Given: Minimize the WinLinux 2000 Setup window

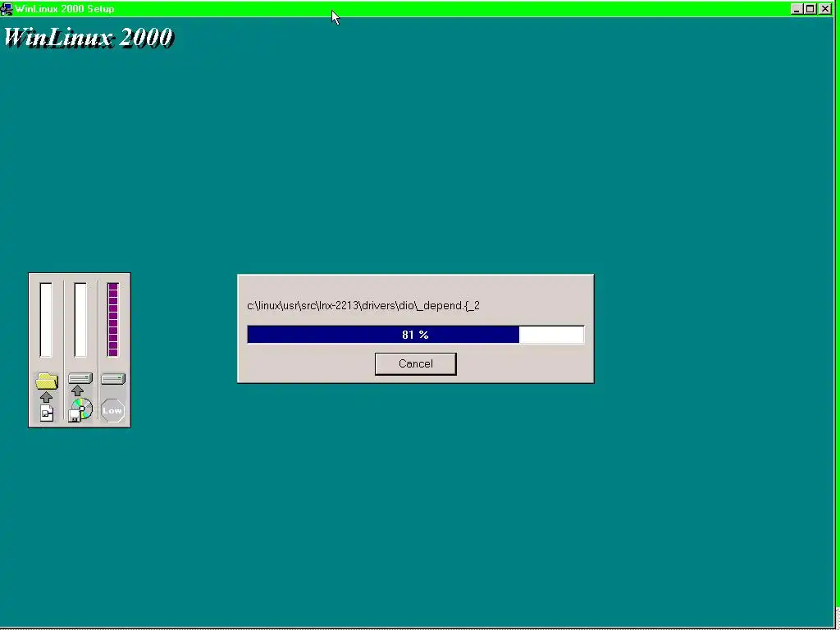Looking at the screenshot, I should [x=797, y=8].
